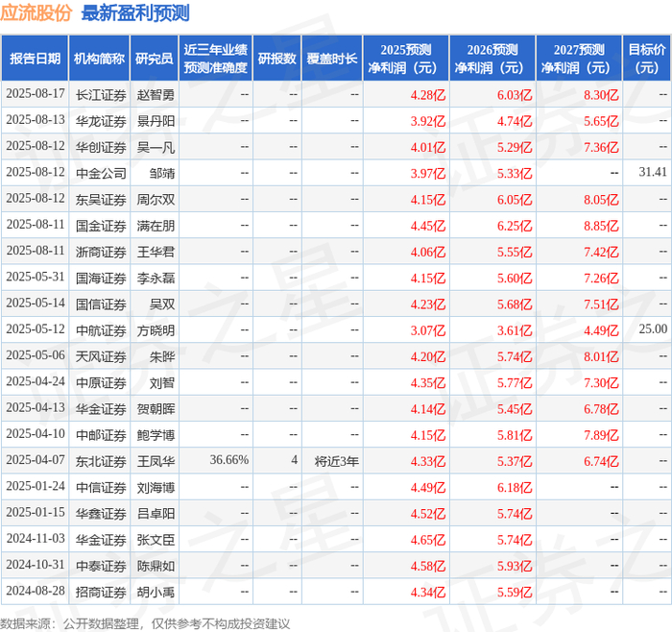Select the 中泰证券 institution cell
This screenshot has height=632, width=672.
pyautogui.click(x=101, y=566)
